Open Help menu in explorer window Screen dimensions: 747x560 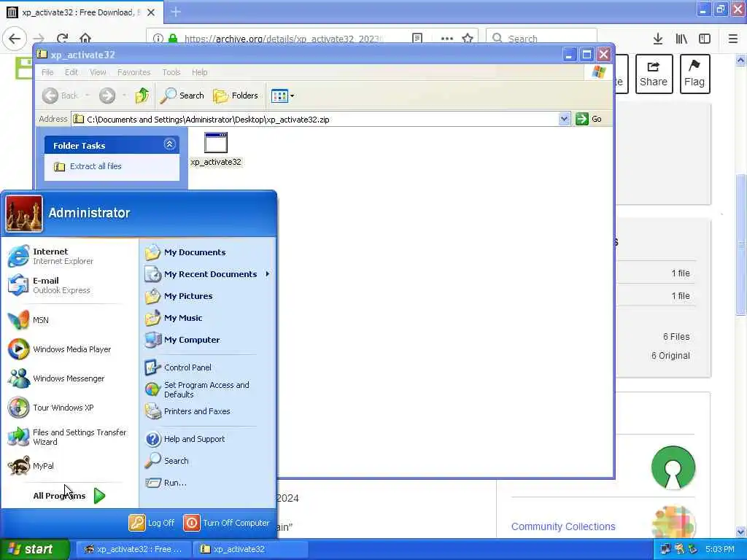[x=200, y=72]
